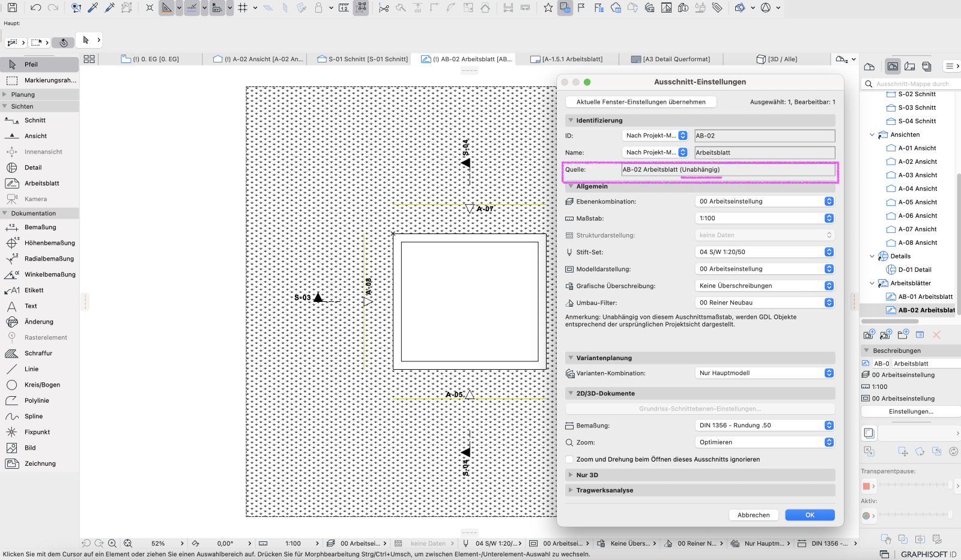Click the dialog ID field AB-02

(x=765, y=136)
